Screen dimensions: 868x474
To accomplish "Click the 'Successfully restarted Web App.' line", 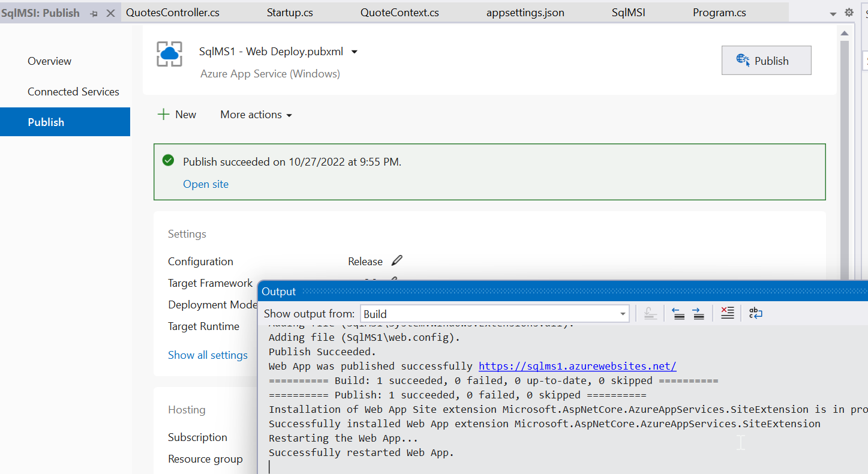I will tap(361, 452).
